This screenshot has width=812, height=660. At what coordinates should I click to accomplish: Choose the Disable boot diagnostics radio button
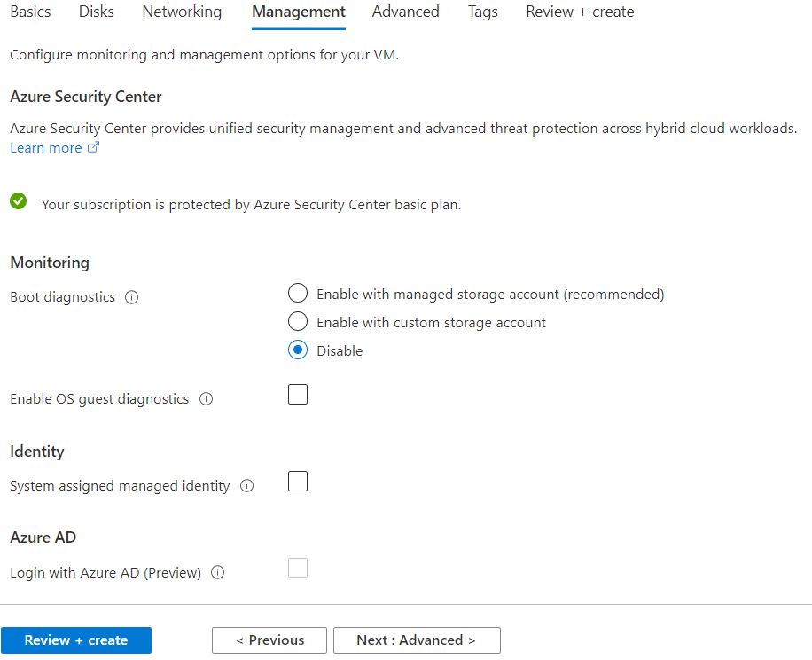[x=298, y=350]
